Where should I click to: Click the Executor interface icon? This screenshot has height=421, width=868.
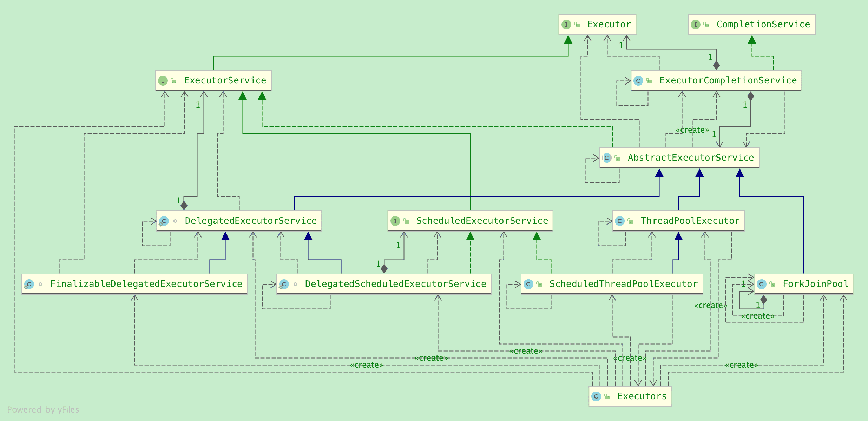pos(566,25)
